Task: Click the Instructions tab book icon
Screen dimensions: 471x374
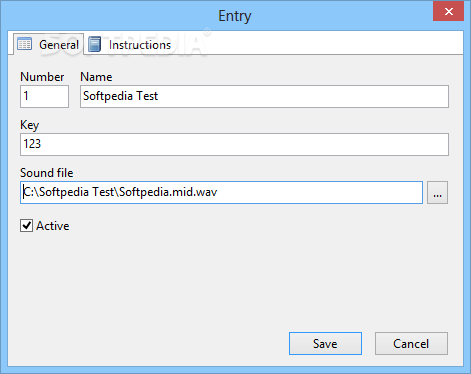Action: [94, 44]
